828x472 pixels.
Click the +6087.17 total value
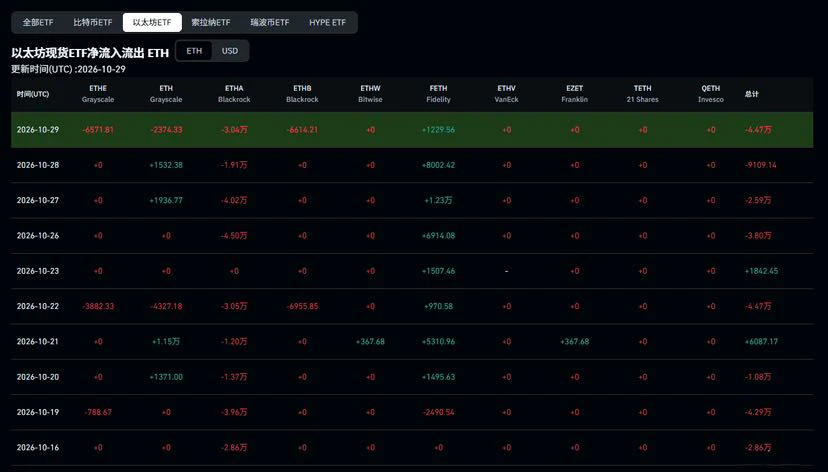761,342
